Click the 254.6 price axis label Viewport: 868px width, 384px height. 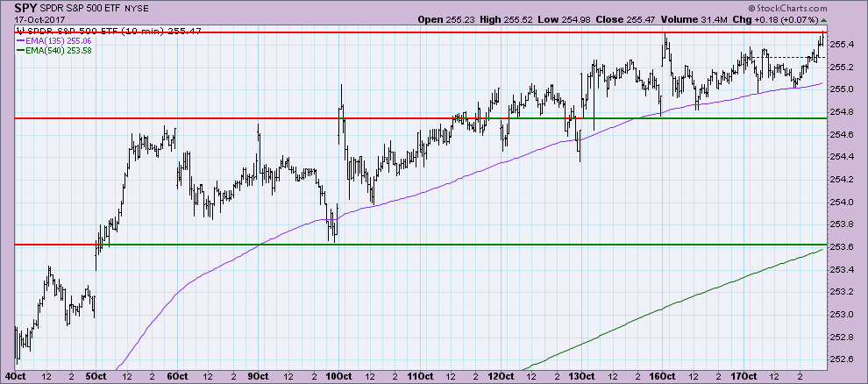[x=843, y=134]
